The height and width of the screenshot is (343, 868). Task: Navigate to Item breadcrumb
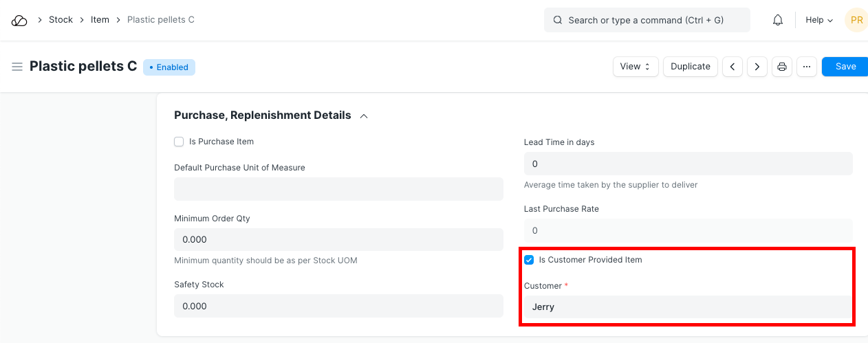(100, 20)
